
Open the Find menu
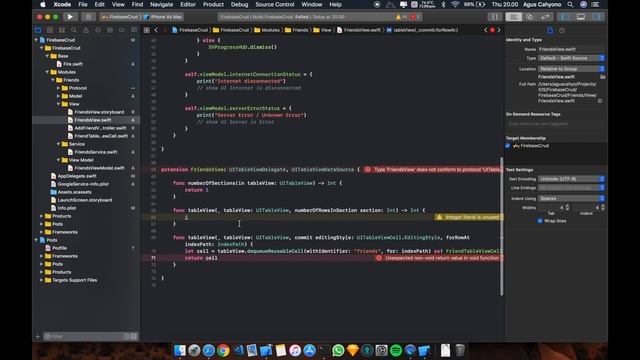point(137,4)
